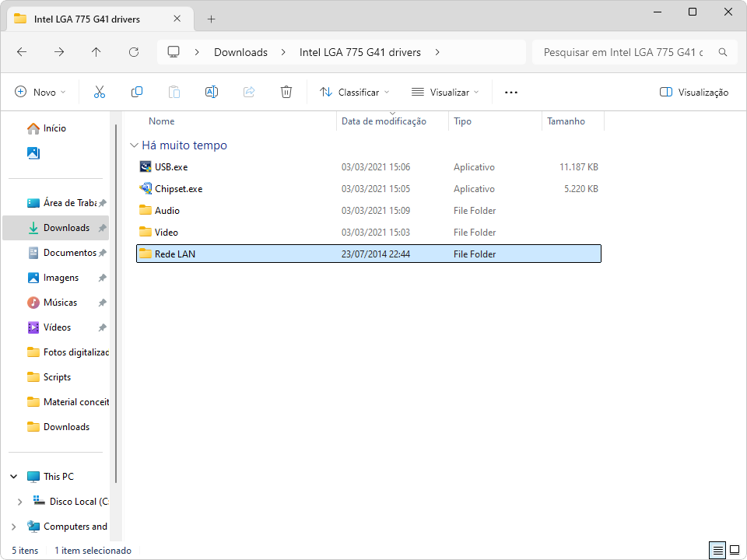Screen dimensions: 747x560
Task: Click the Rede LAN folder icon
Action: pos(146,254)
